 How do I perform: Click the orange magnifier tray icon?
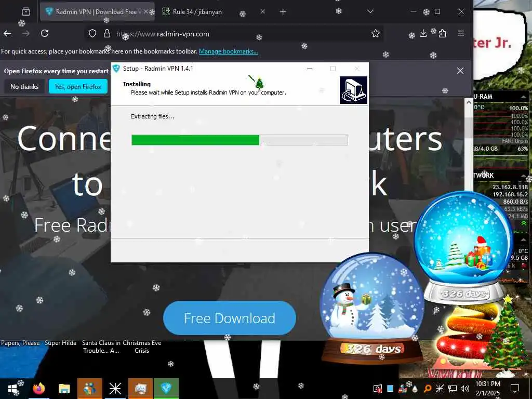coord(428,389)
